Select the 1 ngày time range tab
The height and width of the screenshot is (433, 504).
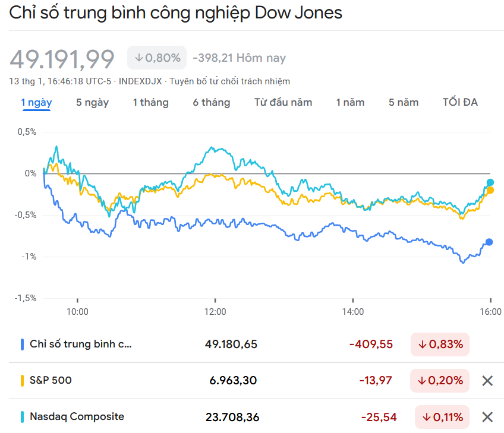36,102
